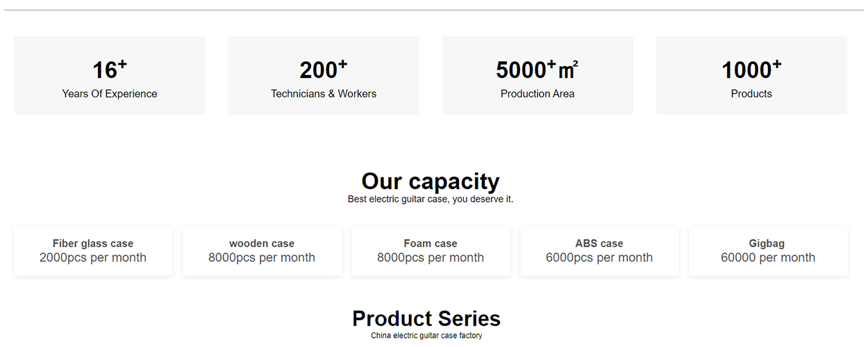Click 'Best electric guitar case, you deserve it.' subtitle

[431, 200]
